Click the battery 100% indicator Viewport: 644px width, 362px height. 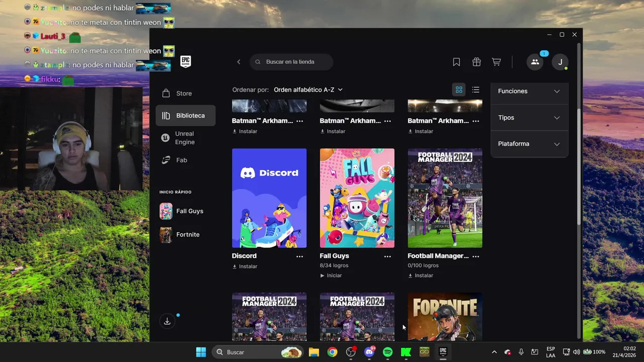tap(595, 352)
